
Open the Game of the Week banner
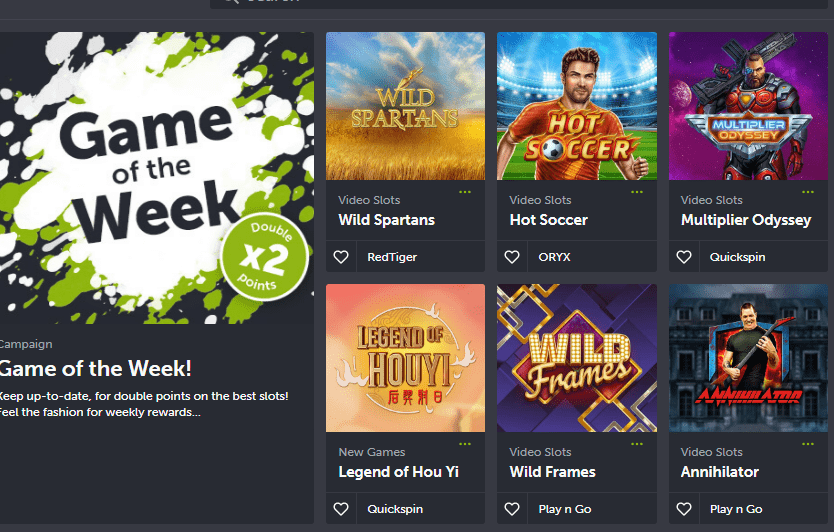pos(157,178)
